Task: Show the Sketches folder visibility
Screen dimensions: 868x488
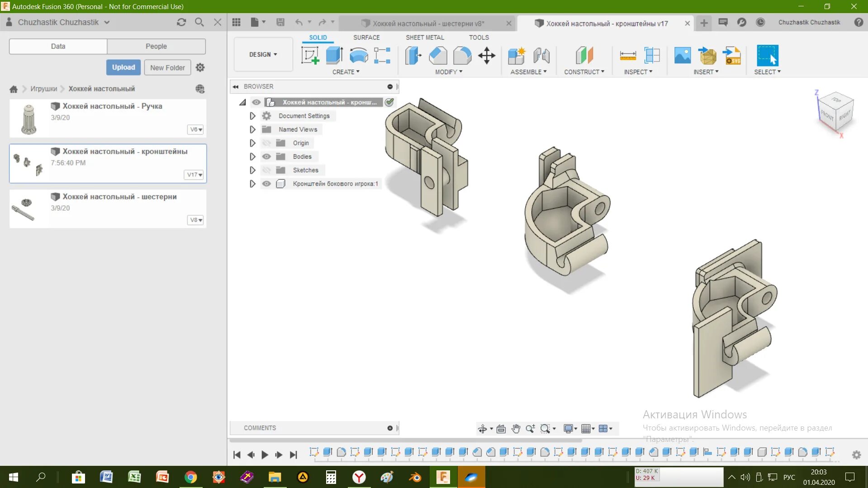Action: pos(266,170)
